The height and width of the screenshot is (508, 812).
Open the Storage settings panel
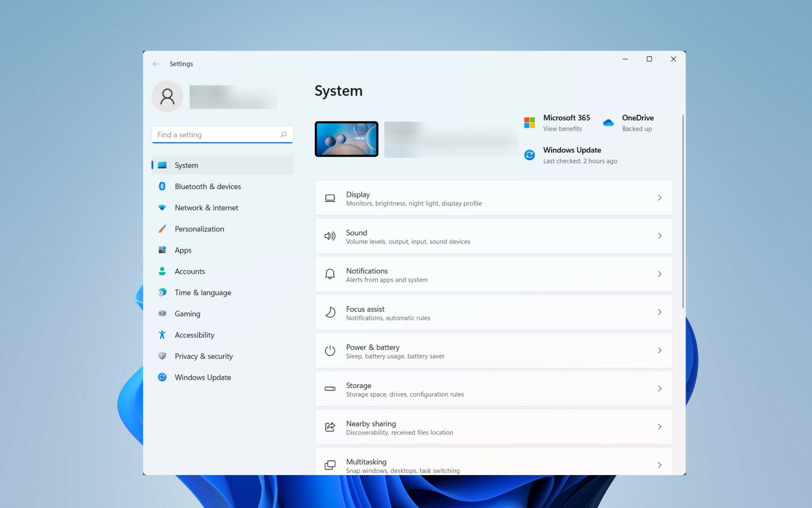point(493,389)
